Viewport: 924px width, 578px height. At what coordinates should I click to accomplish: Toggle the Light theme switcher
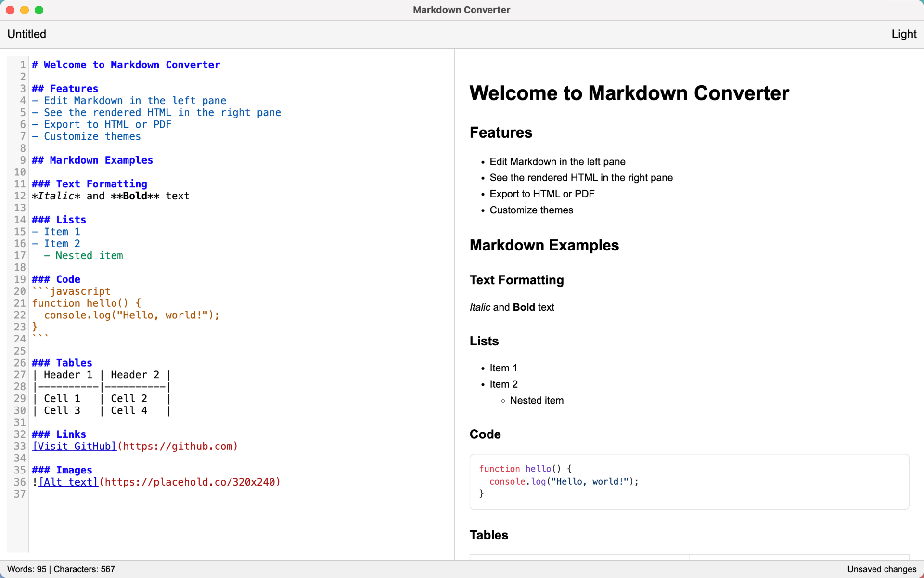coord(903,34)
